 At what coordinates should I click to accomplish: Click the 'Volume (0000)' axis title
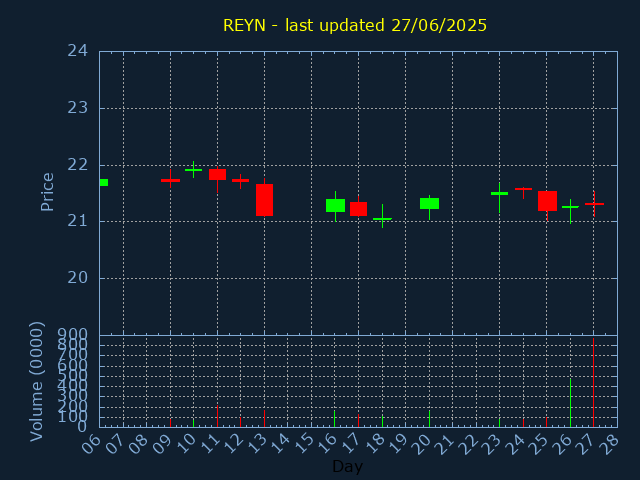(37, 382)
